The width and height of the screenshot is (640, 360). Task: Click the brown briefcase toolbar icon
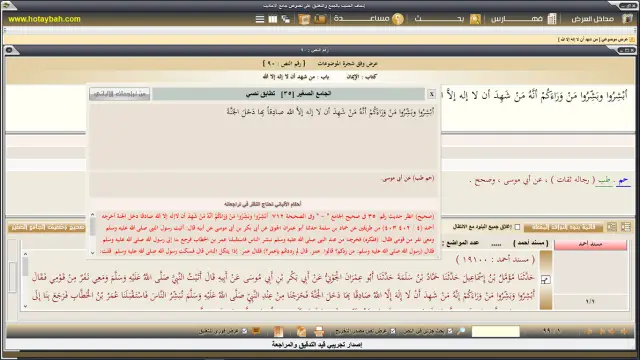click(320, 19)
